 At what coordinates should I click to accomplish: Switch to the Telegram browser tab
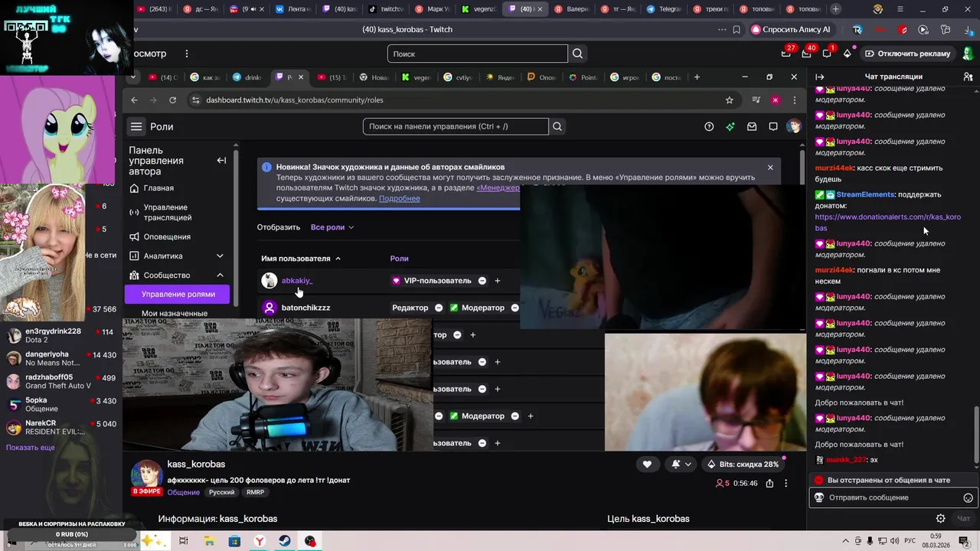click(x=663, y=9)
